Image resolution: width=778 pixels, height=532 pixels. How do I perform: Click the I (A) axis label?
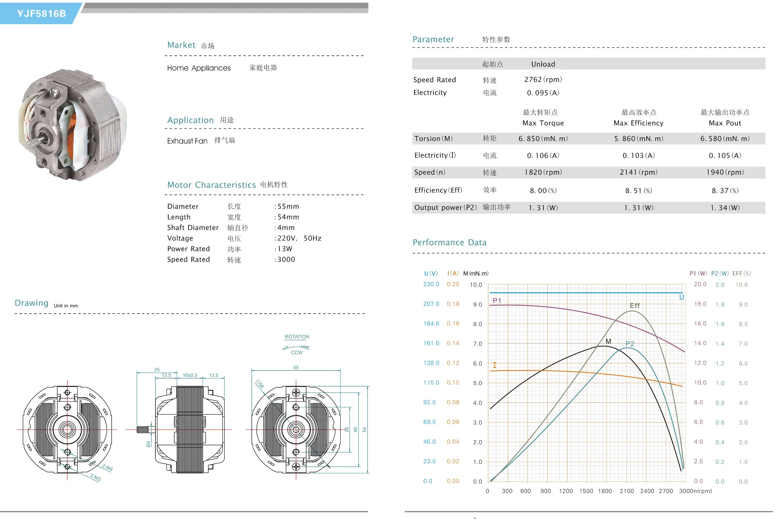coord(452,273)
